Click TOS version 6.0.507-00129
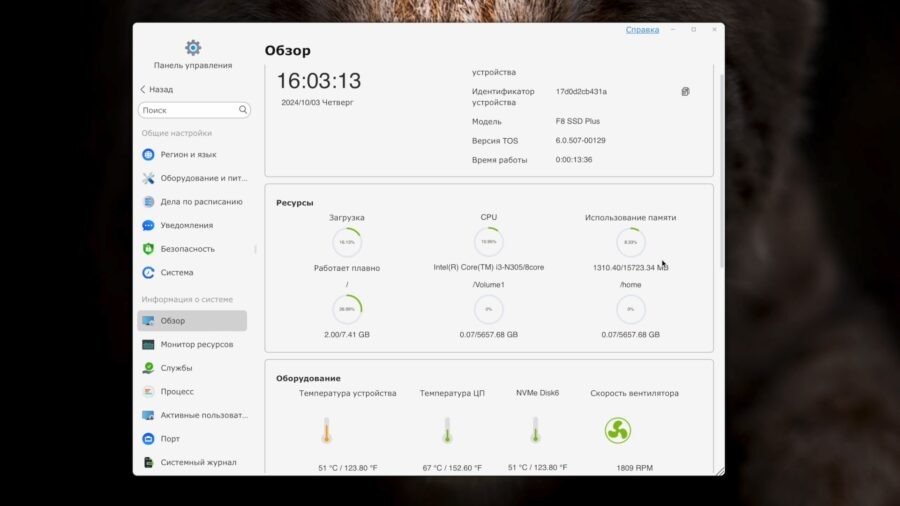Image resolution: width=900 pixels, height=506 pixels. [580, 141]
